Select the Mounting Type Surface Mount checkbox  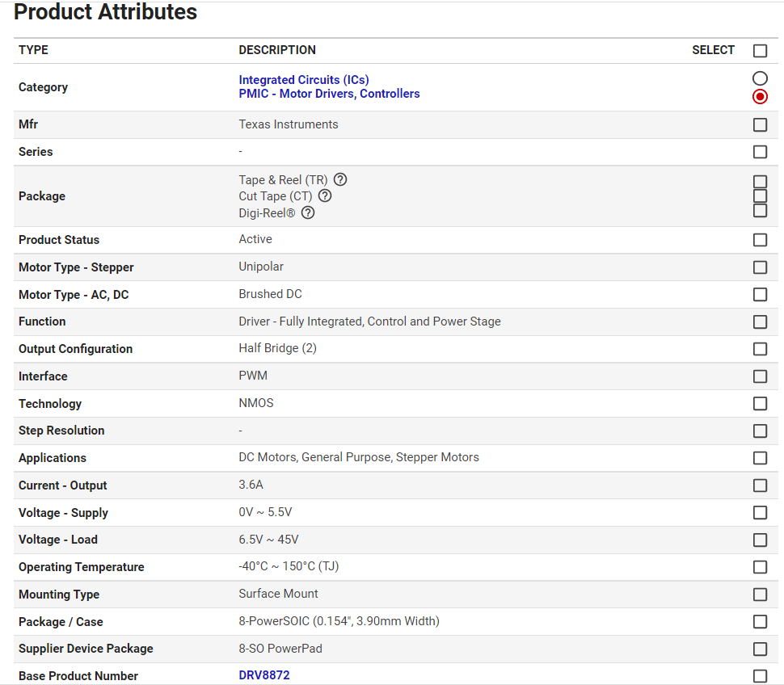760,595
